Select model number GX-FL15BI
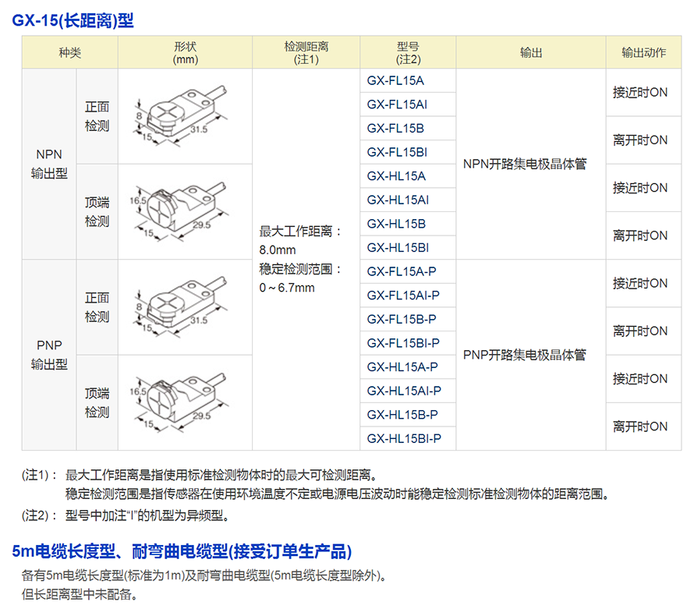The height and width of the screenshot is (616, 694). pos(397,152)
